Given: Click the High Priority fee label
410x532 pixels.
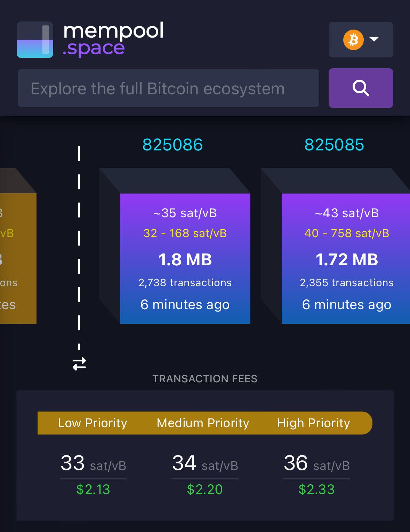Looking at the screenshot, I should tap(313, 423).
